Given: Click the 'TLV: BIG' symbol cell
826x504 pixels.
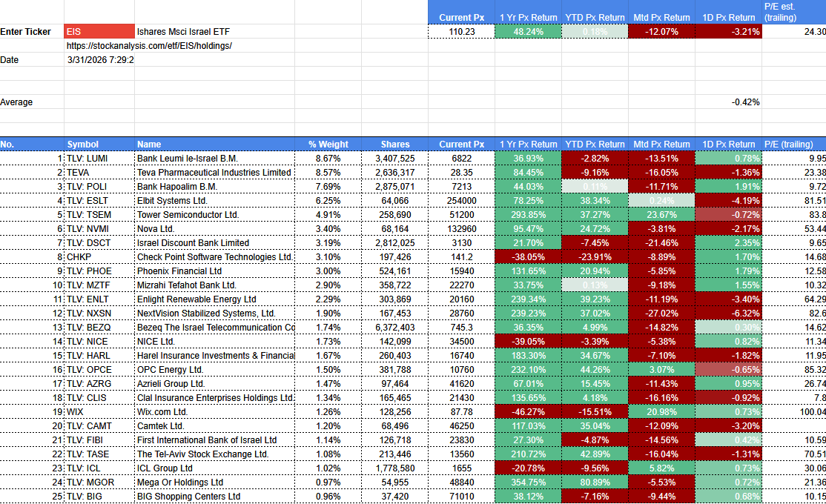Looking at the screenshot, I should (99, 497).
